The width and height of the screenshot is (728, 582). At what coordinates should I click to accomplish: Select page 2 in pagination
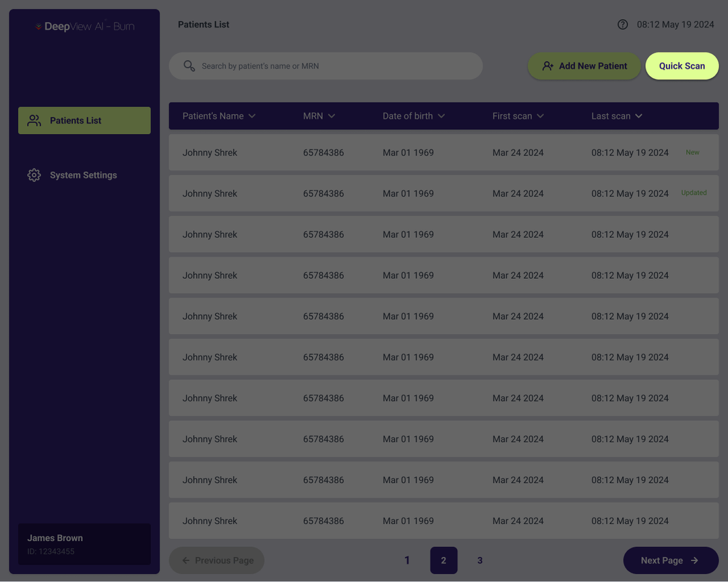(x=444, y=560)
